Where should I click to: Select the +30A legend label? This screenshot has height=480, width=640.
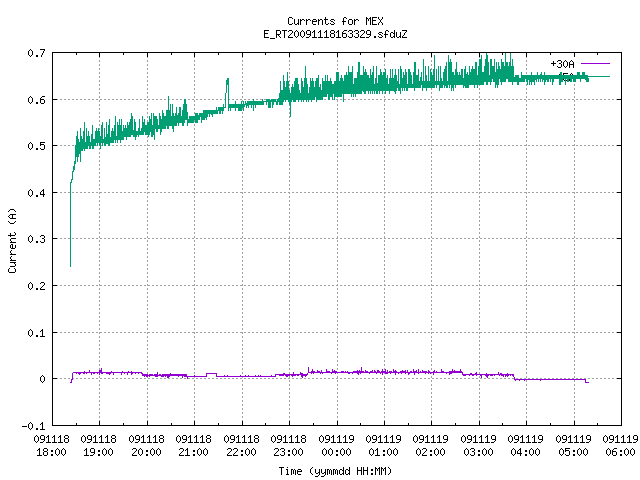562,64
